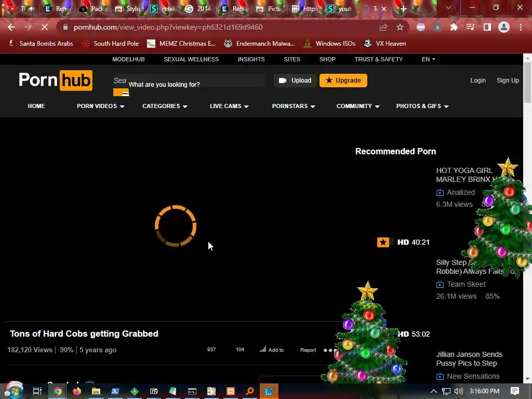Open the Santa Bombs Arabs bookmark
This screenshot has width=532, height=399.
pos(41,44)
